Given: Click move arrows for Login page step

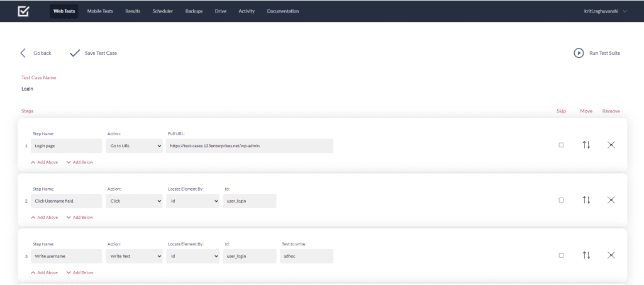Looking at the screenshot, I should pos(586,145).
